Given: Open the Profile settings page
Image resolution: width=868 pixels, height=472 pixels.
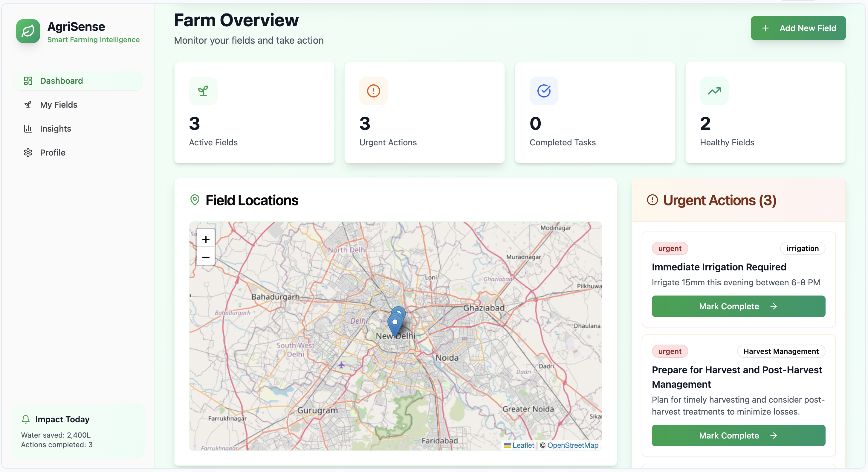Looking at the screenshot, I should 53,153.
